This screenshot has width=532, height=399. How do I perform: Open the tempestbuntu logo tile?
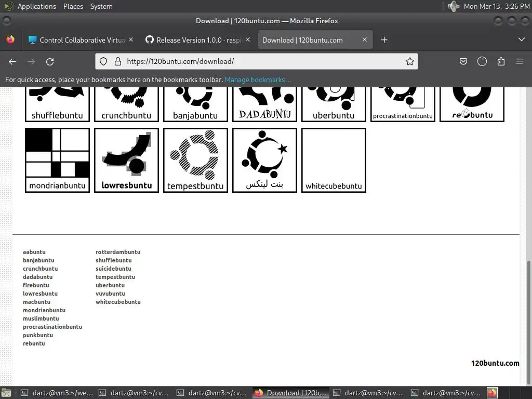click(x=195, y=160)
